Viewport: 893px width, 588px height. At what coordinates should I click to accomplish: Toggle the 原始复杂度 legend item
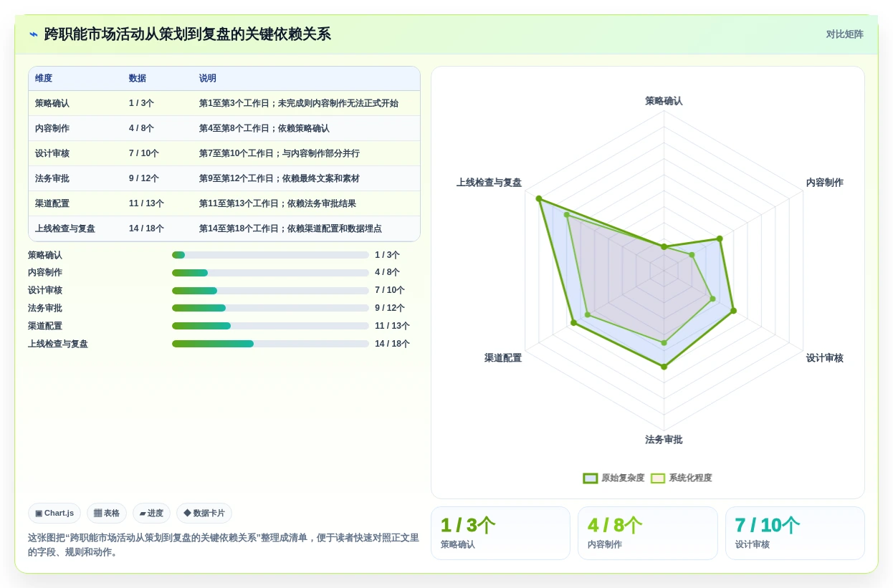[x=613, y=478]
